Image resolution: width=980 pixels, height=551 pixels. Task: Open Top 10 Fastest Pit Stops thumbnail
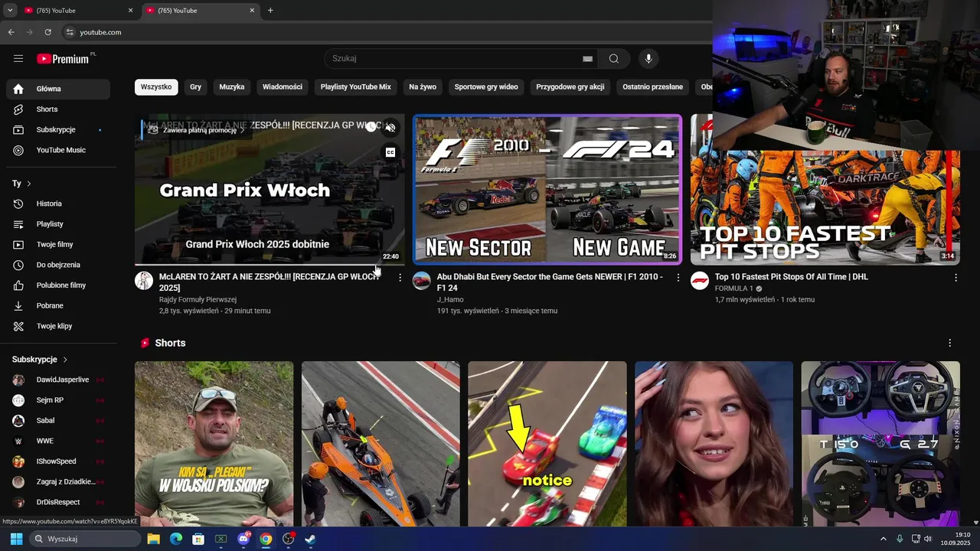825,190
